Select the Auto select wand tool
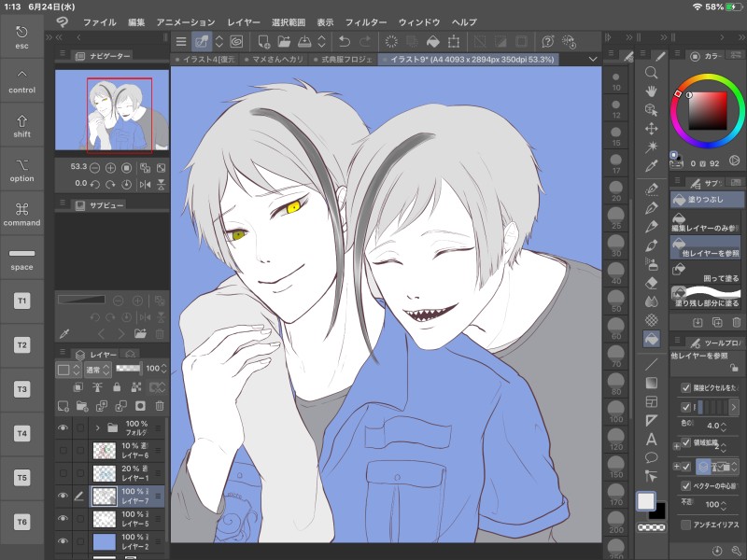 pyautogui.click(x=651, y=147)
